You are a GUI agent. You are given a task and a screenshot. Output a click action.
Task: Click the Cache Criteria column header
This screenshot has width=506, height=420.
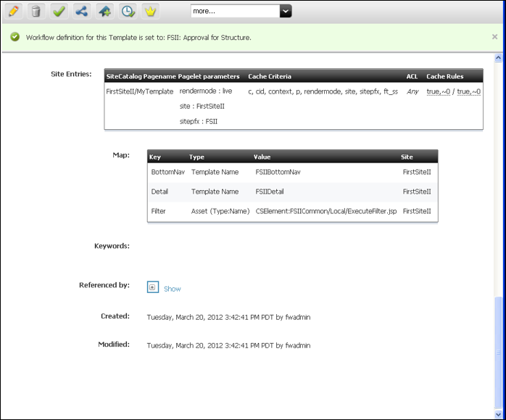coord(270,76)
